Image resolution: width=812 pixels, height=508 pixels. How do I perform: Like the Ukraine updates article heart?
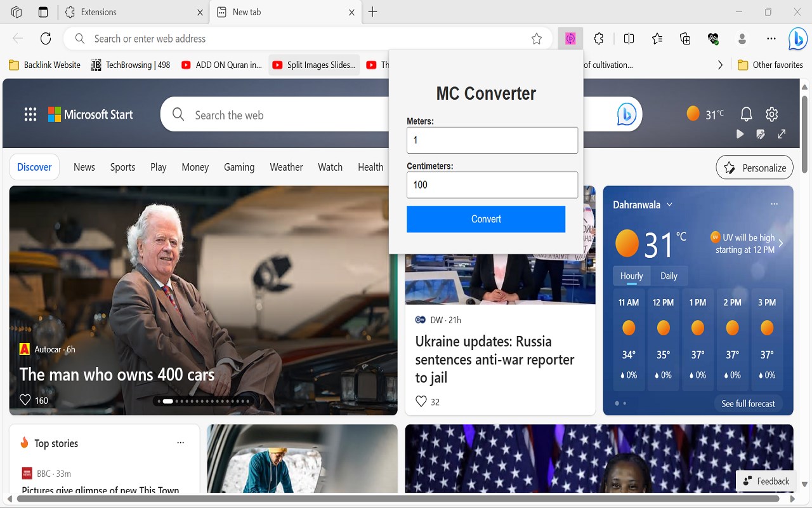(421, 401)
